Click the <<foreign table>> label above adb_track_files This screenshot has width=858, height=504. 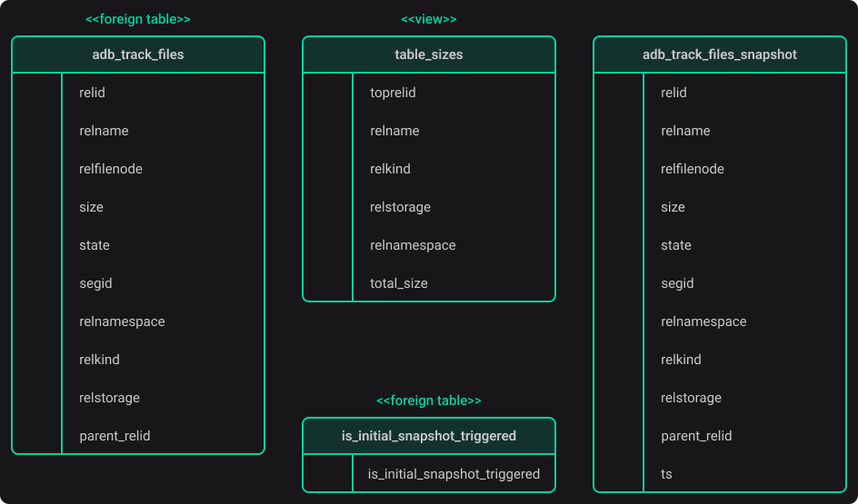(138, 19)
